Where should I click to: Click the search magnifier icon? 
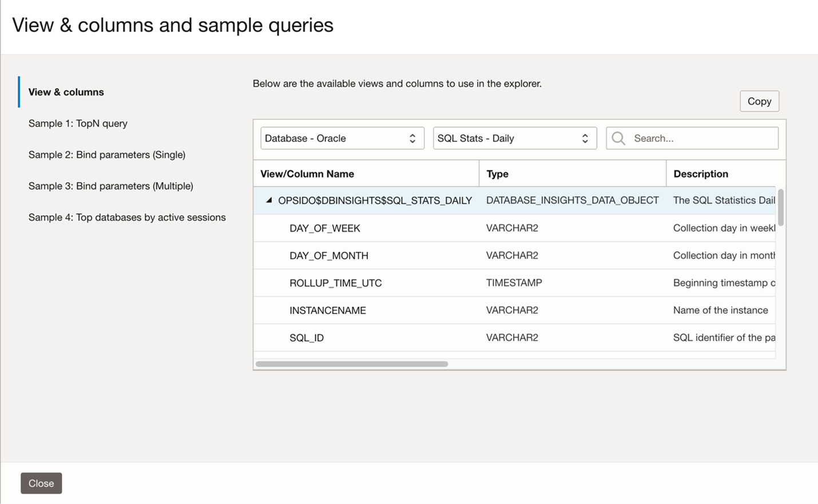coord(618,138)
